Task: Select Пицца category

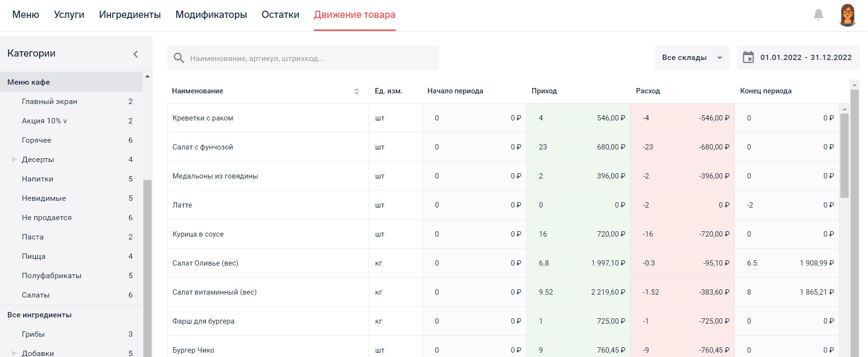Action: 71,256
